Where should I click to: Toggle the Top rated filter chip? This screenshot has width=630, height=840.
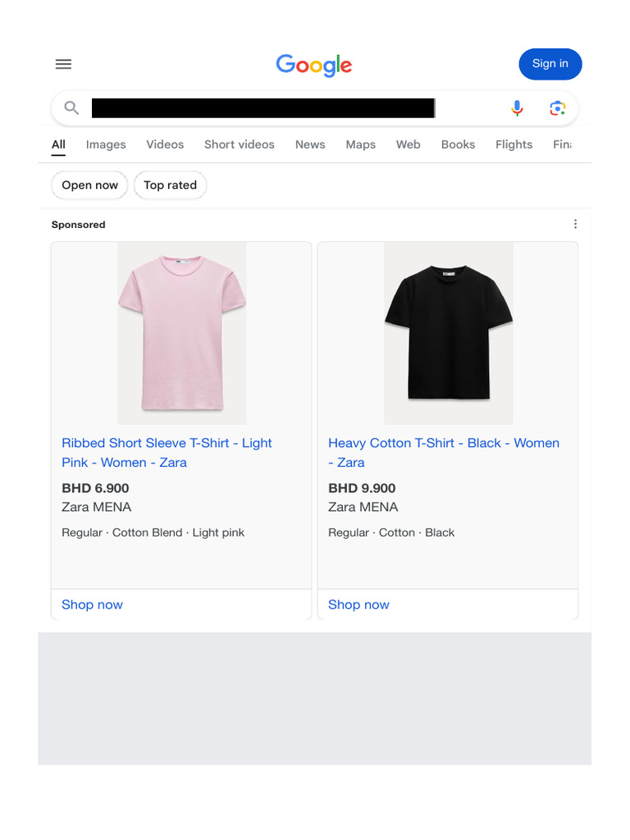click(x=171, y=185)
